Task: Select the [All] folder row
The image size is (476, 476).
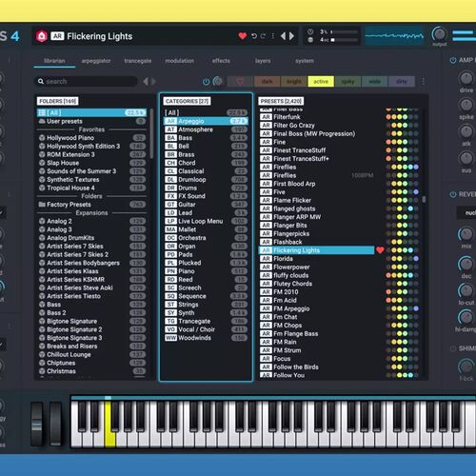Action: [x=91, y=112]
